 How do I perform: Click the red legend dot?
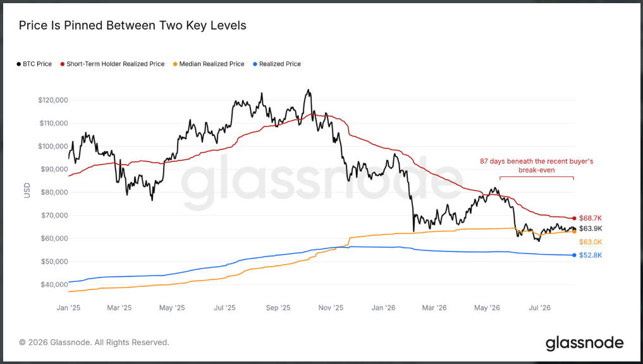63,64
